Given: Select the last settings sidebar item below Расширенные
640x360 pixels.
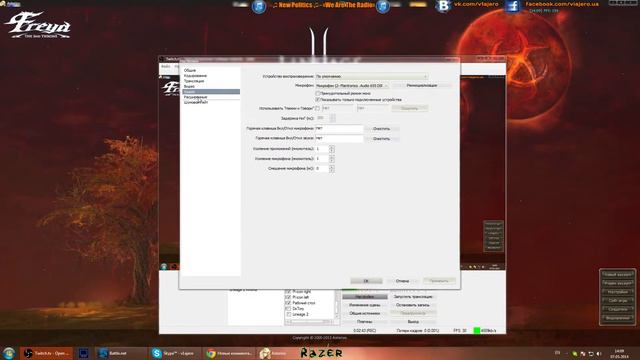Looking at the screenshot, I should 196,102.
